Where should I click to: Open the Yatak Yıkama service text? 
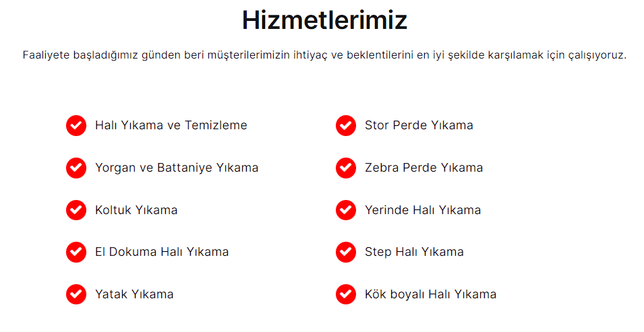point(134,294)
